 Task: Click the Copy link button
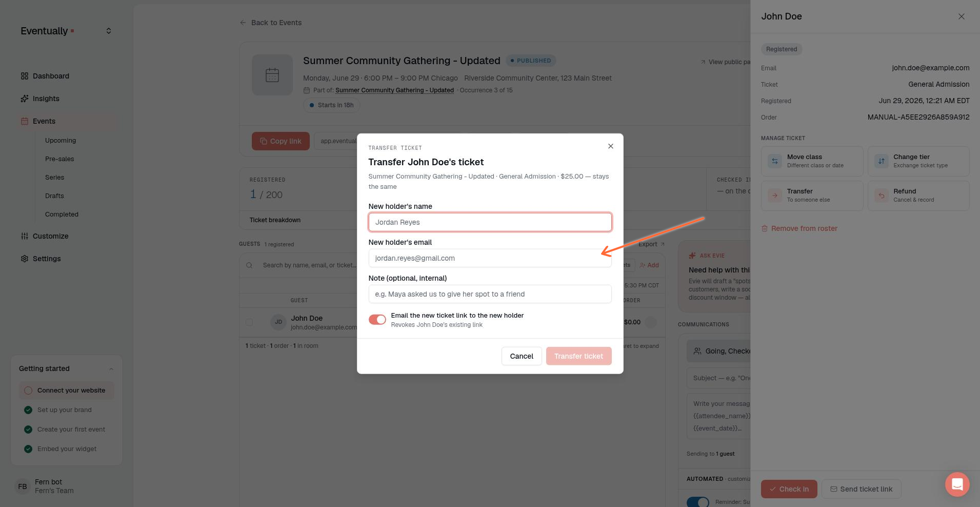tap(281, 141)
